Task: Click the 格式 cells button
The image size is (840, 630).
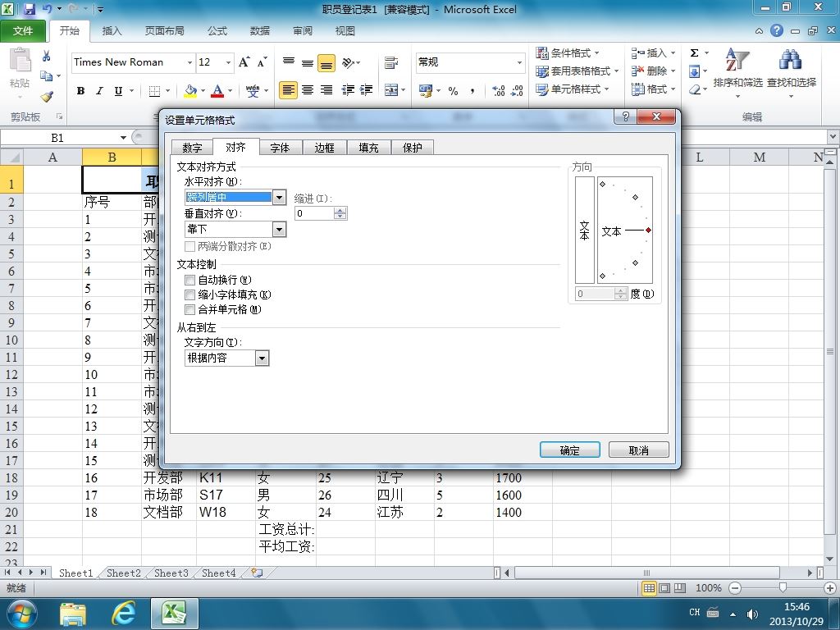Action: [x=654, y=89]
